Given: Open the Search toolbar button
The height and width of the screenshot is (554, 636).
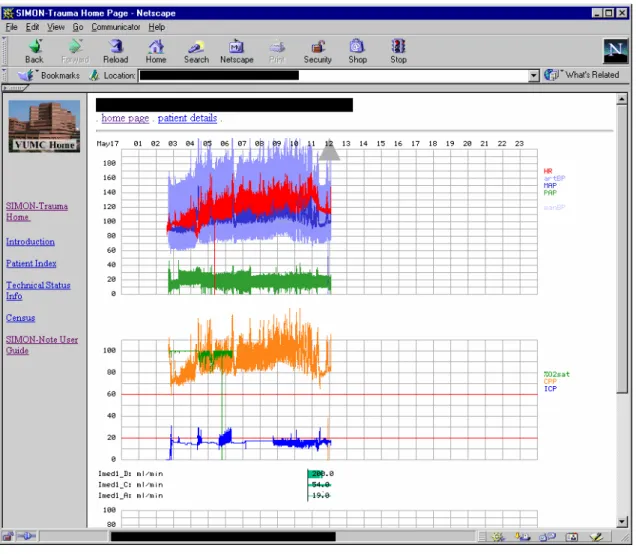Looking at the screenshot, I should tap(196, 51).
